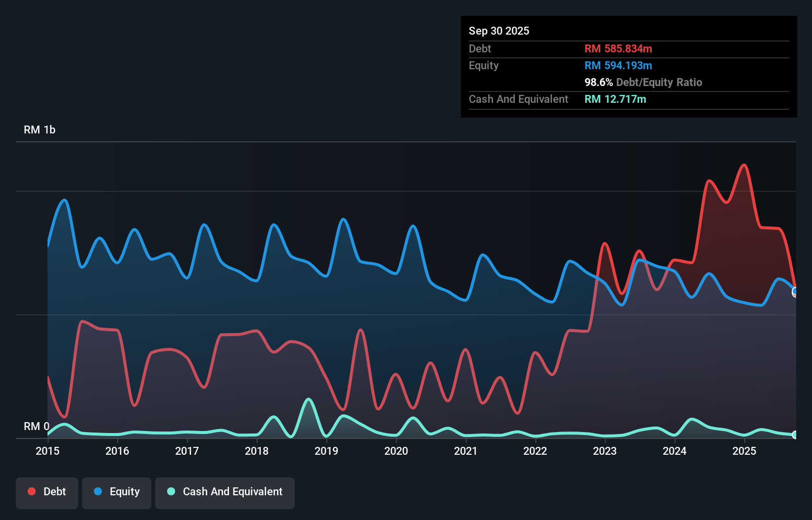
Task: Expand the Sep 30 2025 tooltip panel
Action: 499,31
